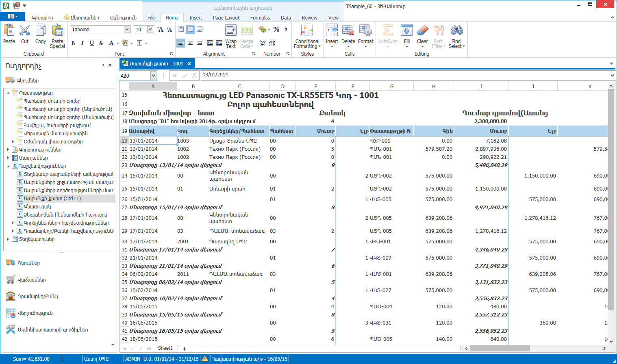Image resolution: width=617 pixels, height=364 pixels.
Task: Open font color dropdown arrow
Action: 118,43
